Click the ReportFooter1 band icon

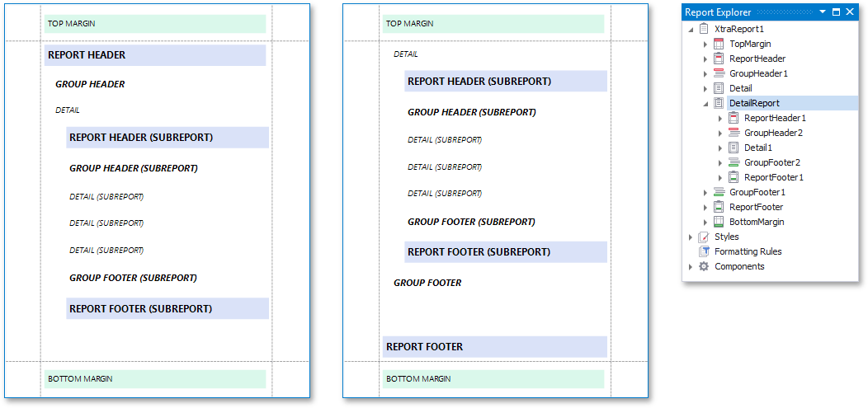click(734, 177)
